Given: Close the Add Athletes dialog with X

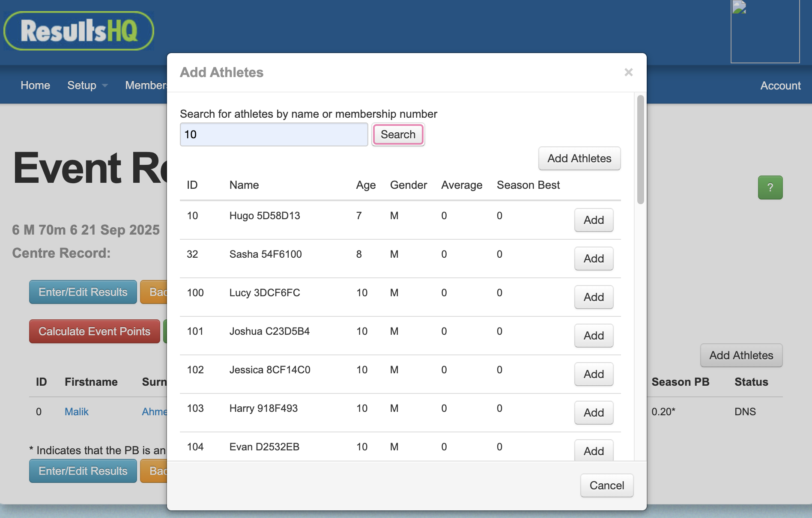Looking at the screenshot, I should [x=628, y=72].
